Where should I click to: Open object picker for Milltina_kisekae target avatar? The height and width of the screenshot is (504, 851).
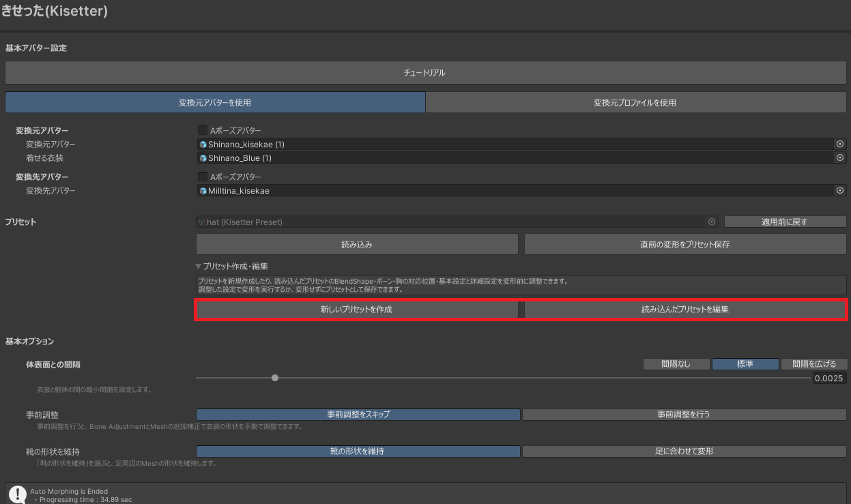pyautogui.click(x=840, y=190)
